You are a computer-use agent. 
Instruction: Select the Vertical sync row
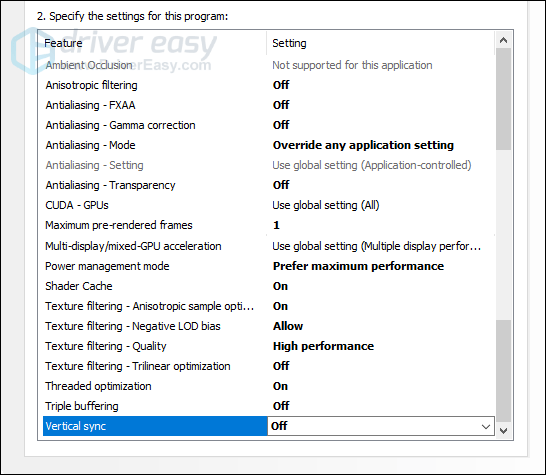[x=268, y=426]
